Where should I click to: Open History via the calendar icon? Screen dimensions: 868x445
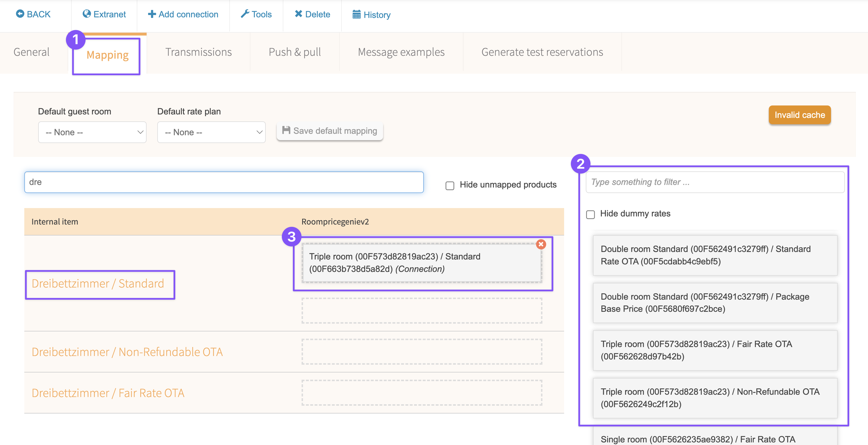coord(356,14)
